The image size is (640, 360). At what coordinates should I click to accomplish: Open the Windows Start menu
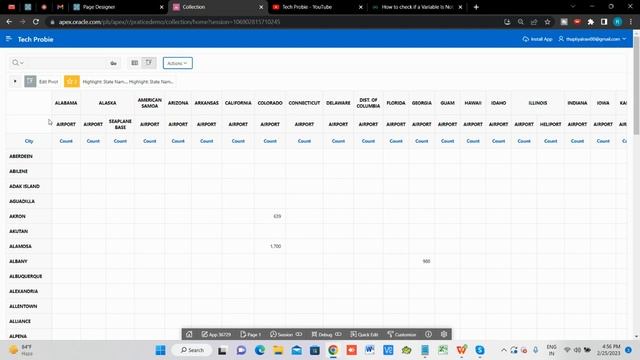click(x=160, y=350)
